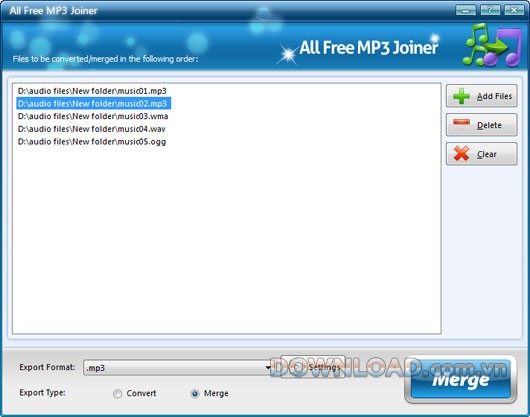Select music05.ogg in the file list
Viewport: 530px width, 417px height.
pos(92,142)
